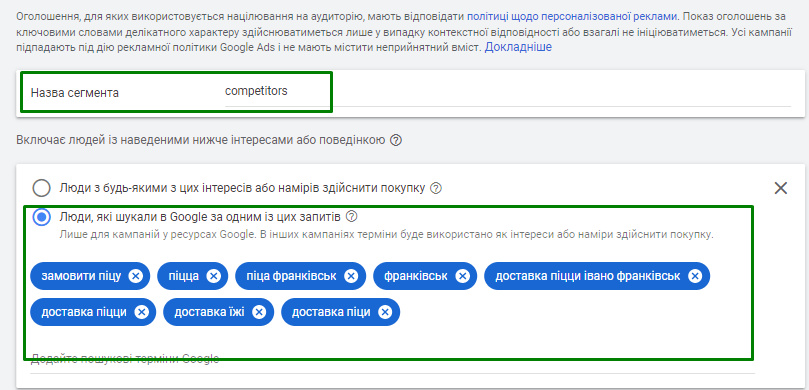The image size is (809, 390).
Task: Open help for 'Включає людей із наведеними' heading
Action: click(x=396, y=140)
